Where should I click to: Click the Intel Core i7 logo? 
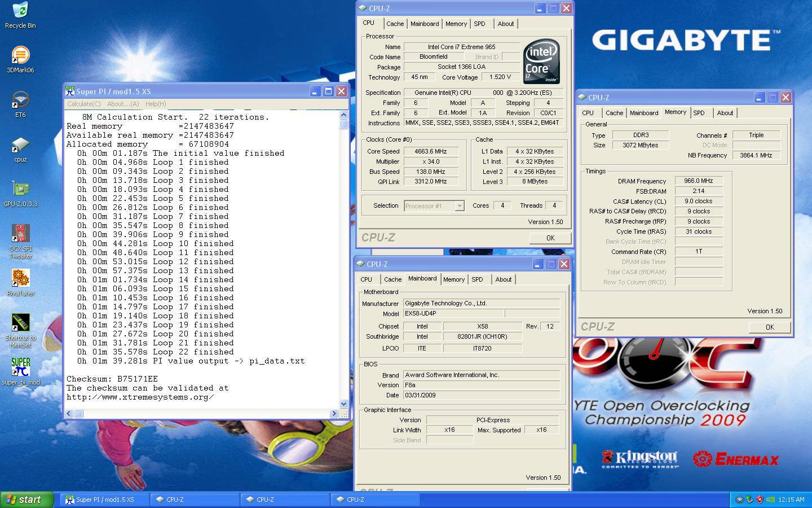pyautogui.click(x=542, y=60)
